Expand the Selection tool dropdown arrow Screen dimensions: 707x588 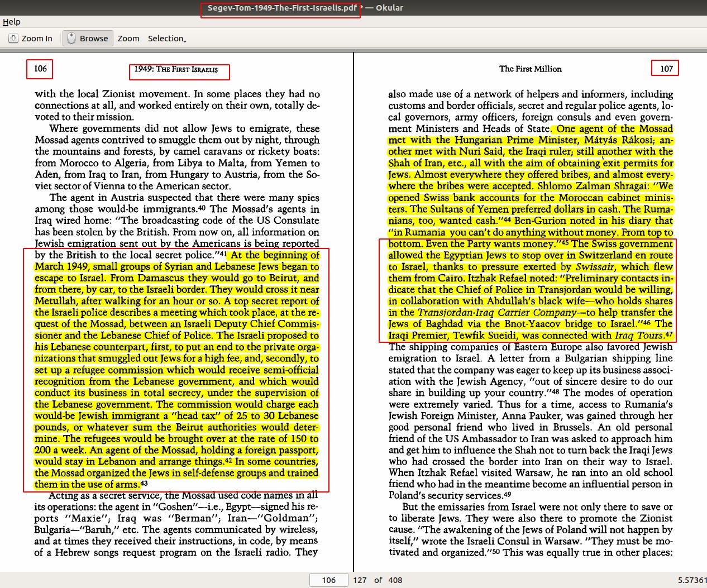click(185, 40)
